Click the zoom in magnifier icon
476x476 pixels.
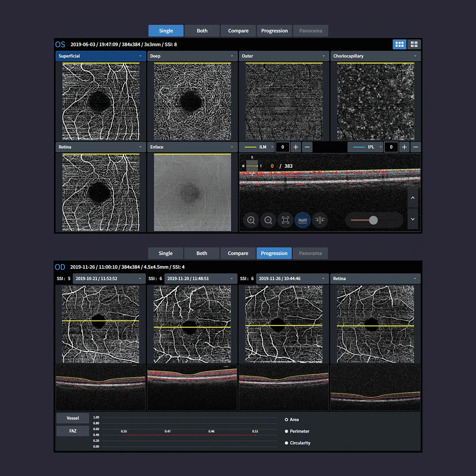click(251, 220)
